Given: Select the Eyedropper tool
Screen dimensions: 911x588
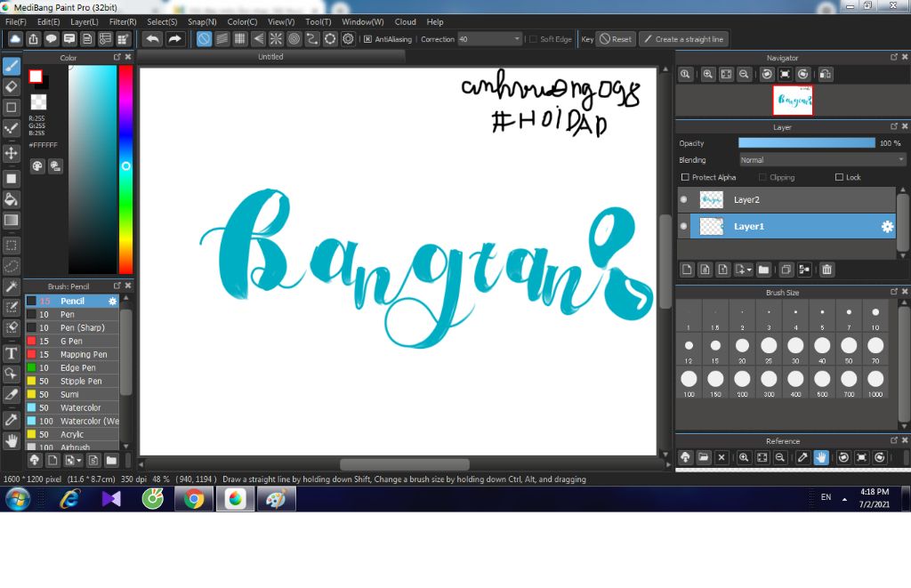Looking at the screenshot, I should click(x=11, y=420).
